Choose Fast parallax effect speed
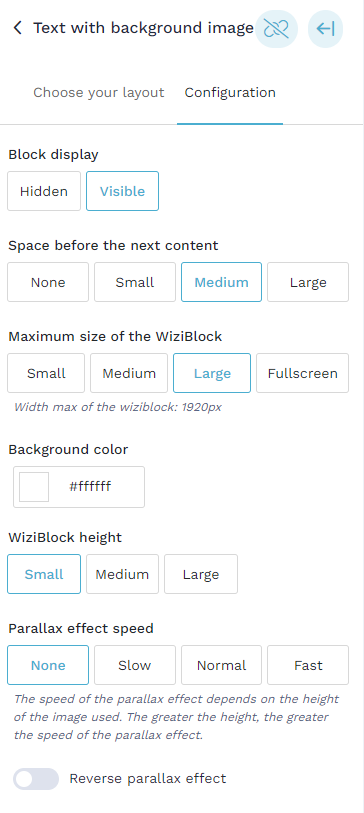 (x=308, y=665)
